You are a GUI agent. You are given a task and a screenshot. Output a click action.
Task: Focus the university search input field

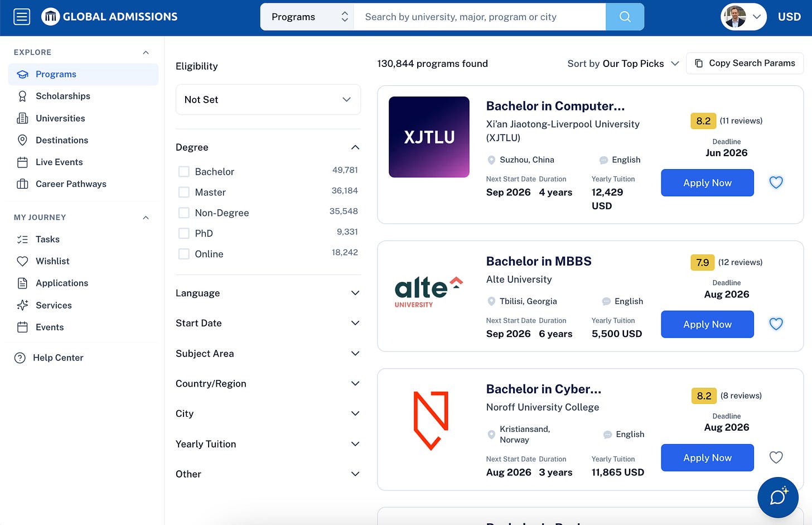coord(480,17)
